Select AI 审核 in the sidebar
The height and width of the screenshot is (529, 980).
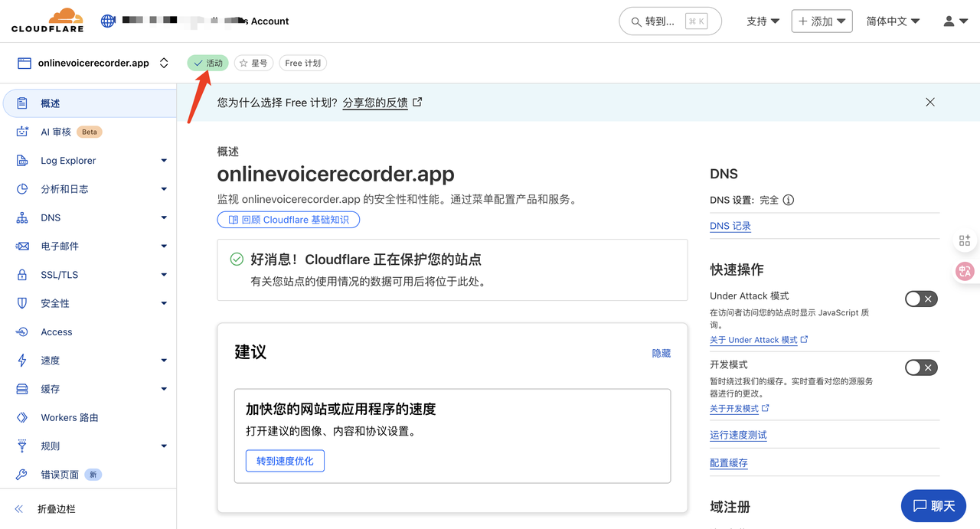[56, 132]
